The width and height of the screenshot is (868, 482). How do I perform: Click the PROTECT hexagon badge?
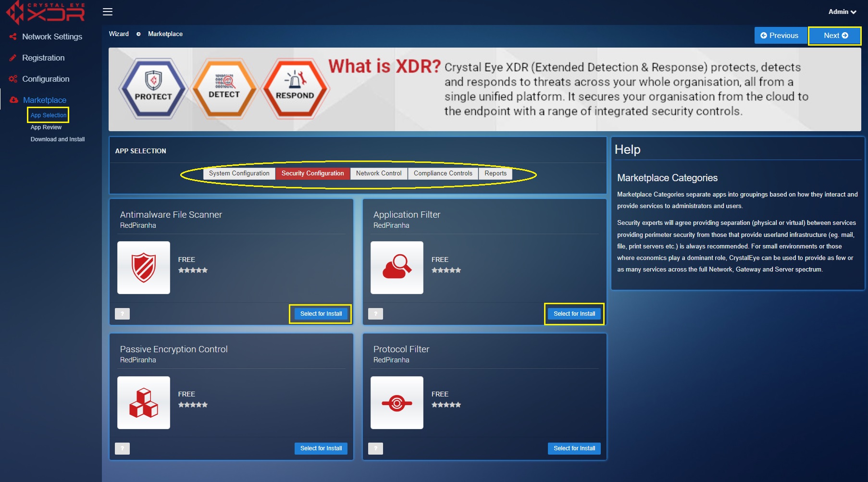(x=153, y=89)
